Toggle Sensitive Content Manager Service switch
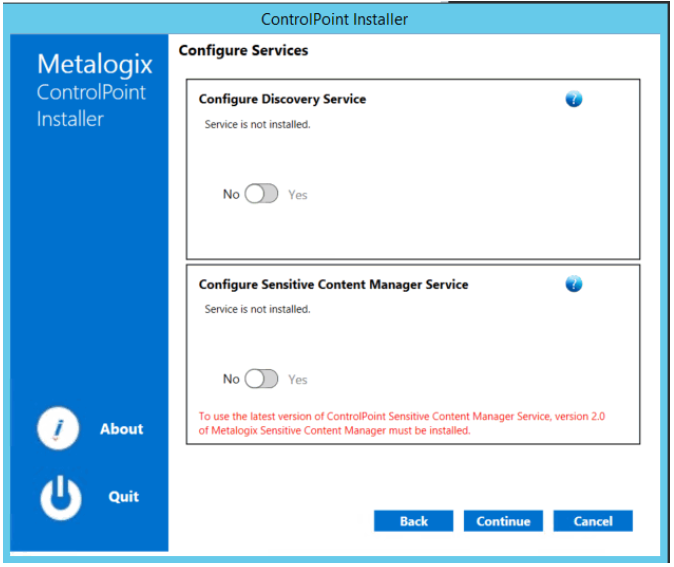Viewport: 674px width, 567px height. point(261,379)
